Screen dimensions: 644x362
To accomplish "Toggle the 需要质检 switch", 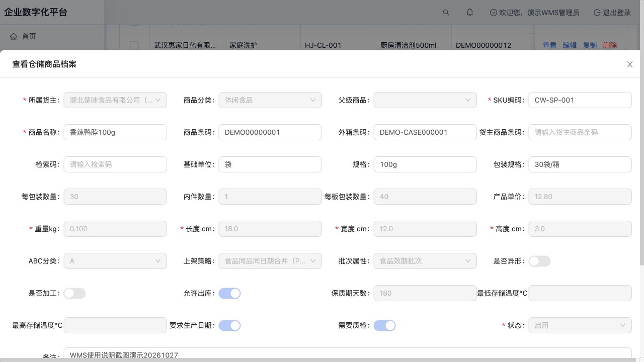I will pos(384,325).
